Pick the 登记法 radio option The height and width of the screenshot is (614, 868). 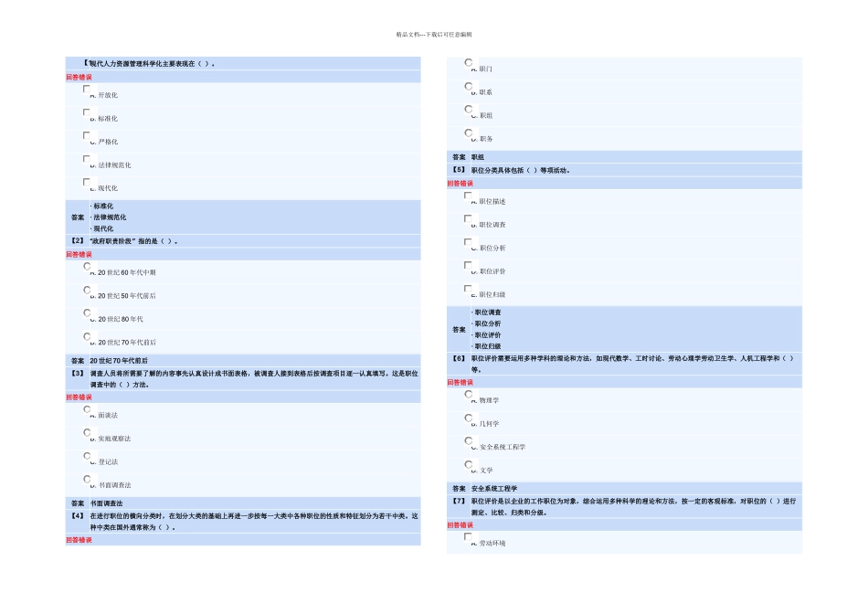click(x=87, y=456)
